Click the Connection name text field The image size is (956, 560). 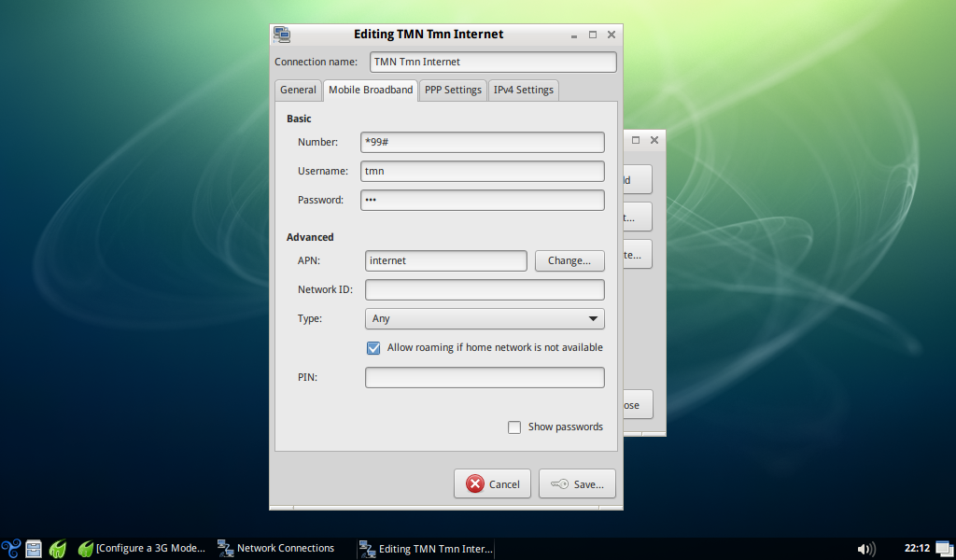(492, 63)
